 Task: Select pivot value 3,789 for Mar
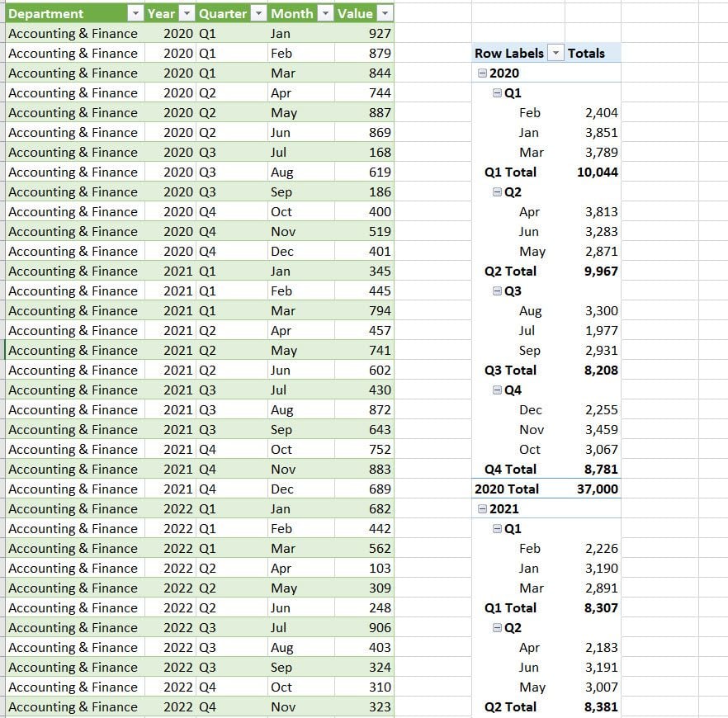tap(593, 152)
